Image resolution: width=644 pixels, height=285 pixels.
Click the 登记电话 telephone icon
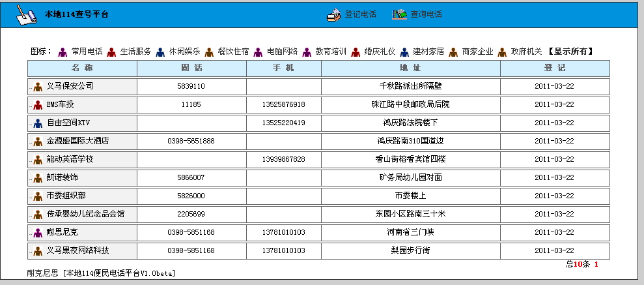pos(334,14)
